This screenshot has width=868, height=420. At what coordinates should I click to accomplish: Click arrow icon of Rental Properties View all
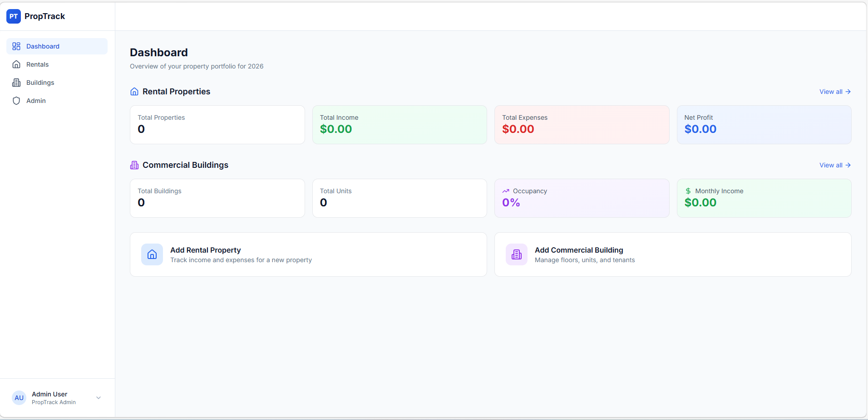point(848,92)
